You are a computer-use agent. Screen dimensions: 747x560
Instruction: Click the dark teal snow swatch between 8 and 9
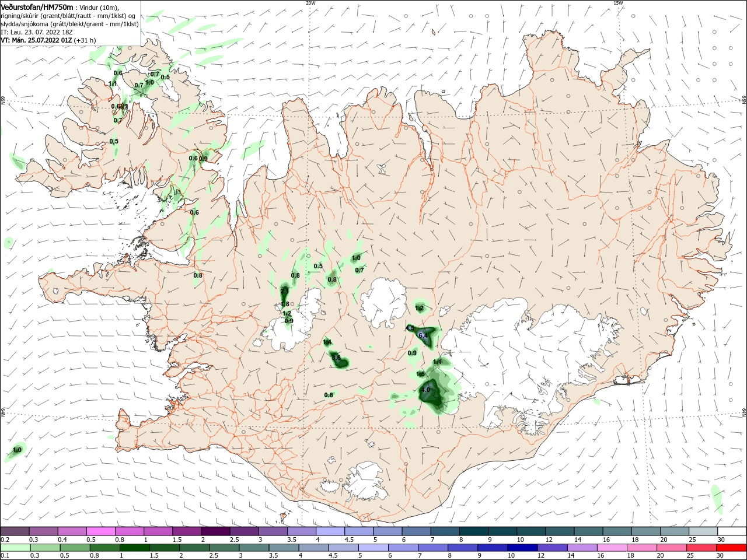(x=473, y=531)
